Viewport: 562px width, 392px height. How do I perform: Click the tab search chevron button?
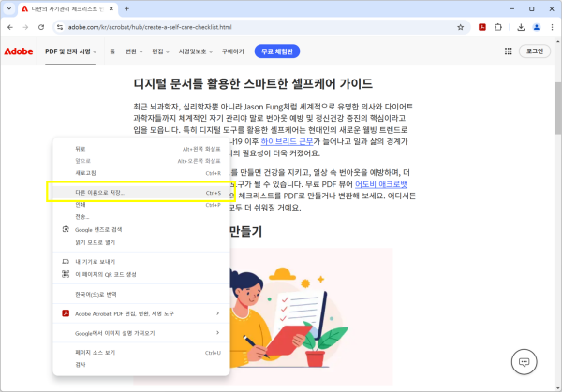coord(9,9)
